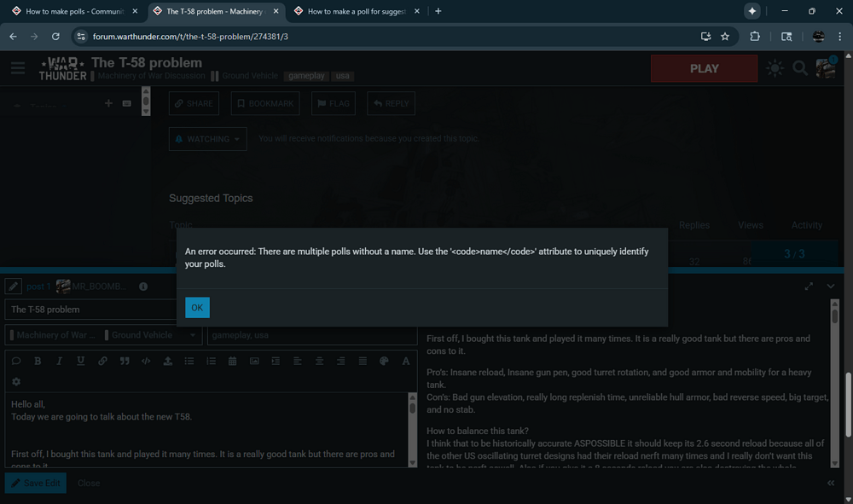Insert a hyperlink using the link icon
The height and width of the screenshot is (504, 853).
tap(102, 361)
